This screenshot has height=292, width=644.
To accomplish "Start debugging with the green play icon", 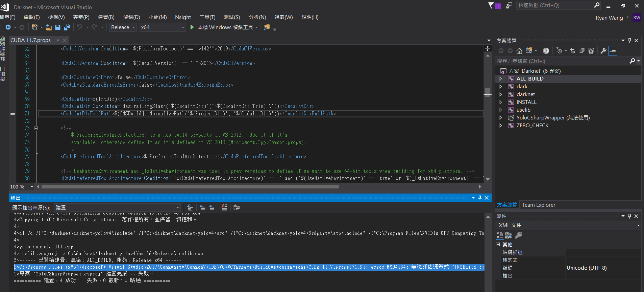I will pyautogui.click(x=192, y=27).
